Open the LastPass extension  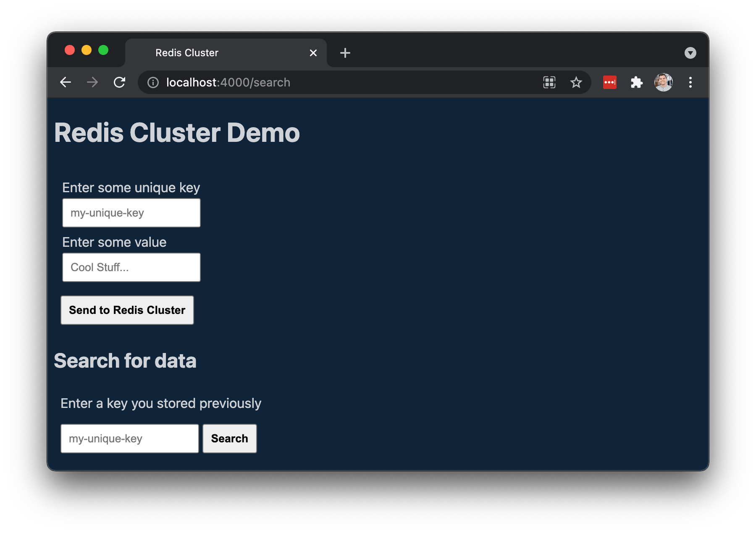[x=609, y=82]
